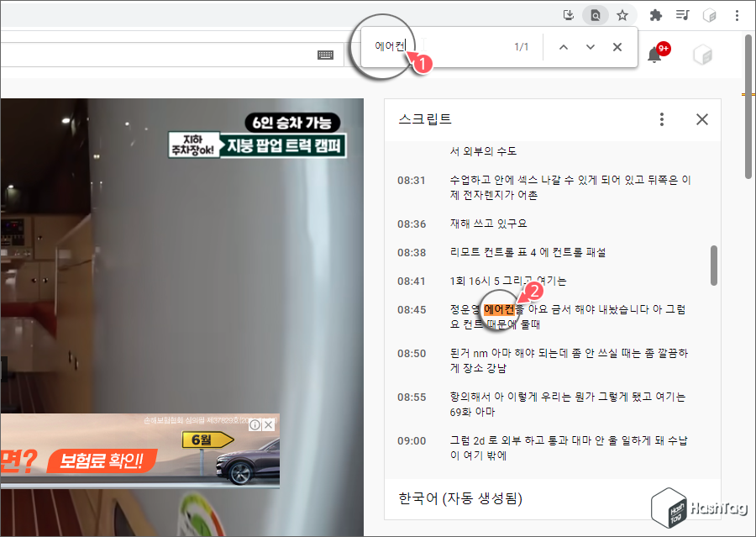756x537 pixels.
Task: Open Chrome's three-dot browser menu
Action: point(738,15)
